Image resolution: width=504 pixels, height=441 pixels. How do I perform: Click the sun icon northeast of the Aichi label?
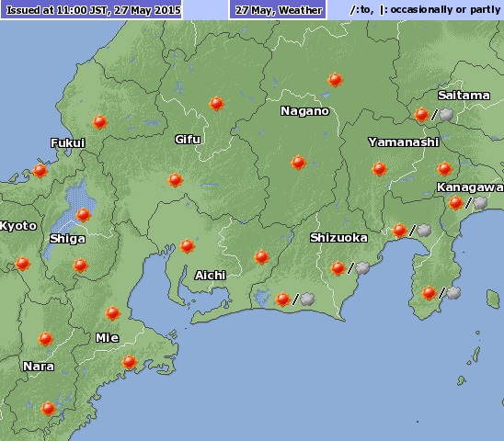point(261,257)
